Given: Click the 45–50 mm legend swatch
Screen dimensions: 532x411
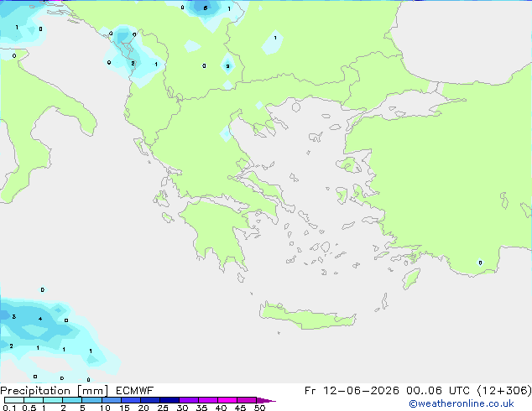Looking at the screenshot, I should (x=247, y=400).
